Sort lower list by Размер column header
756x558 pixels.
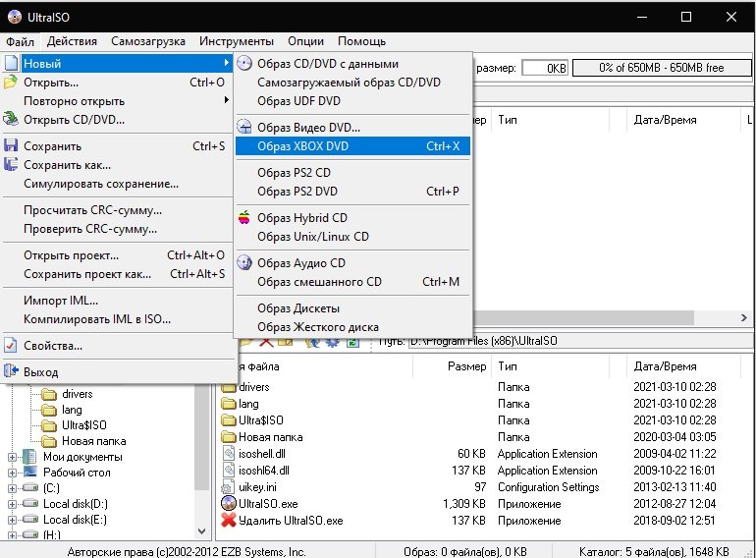(453, 366)
